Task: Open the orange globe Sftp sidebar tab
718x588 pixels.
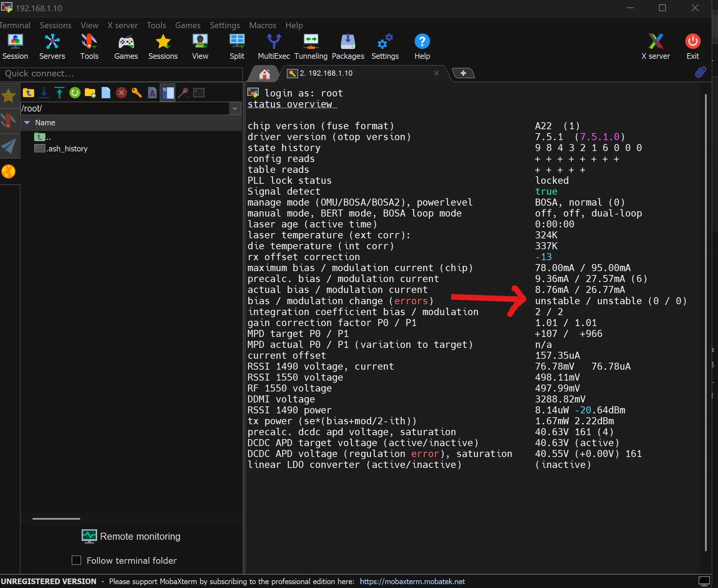Action: pos(9,171)
